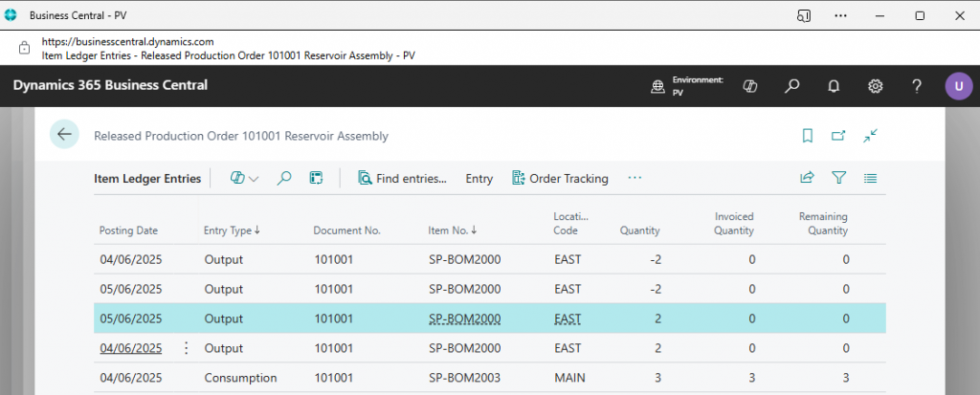Viewport: 980px width, 395px height.
Task: Toggle the filter pane funnel icon
Action: (x=838, y=178)
